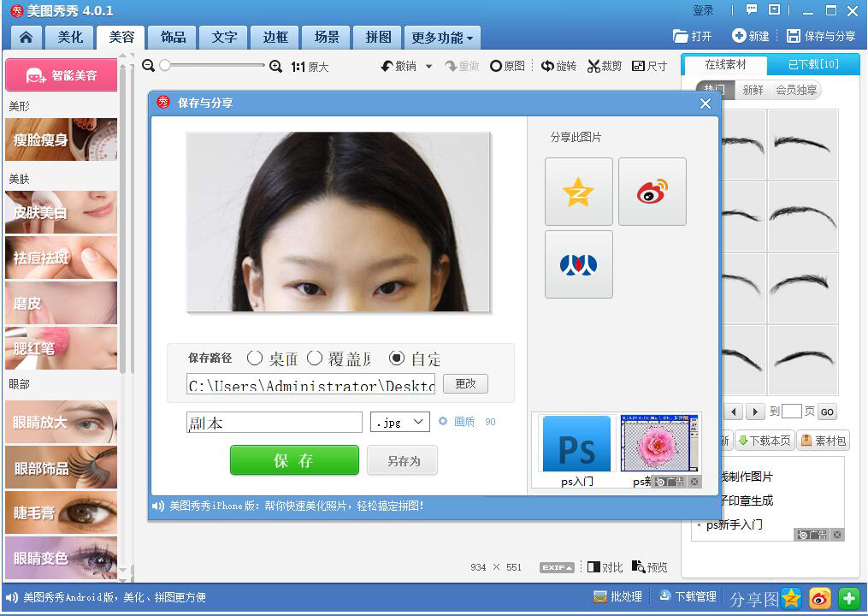Open the 场景 tab
This screenshot has width=868, height=616.
pyautogui.click(x=327, y=38)
